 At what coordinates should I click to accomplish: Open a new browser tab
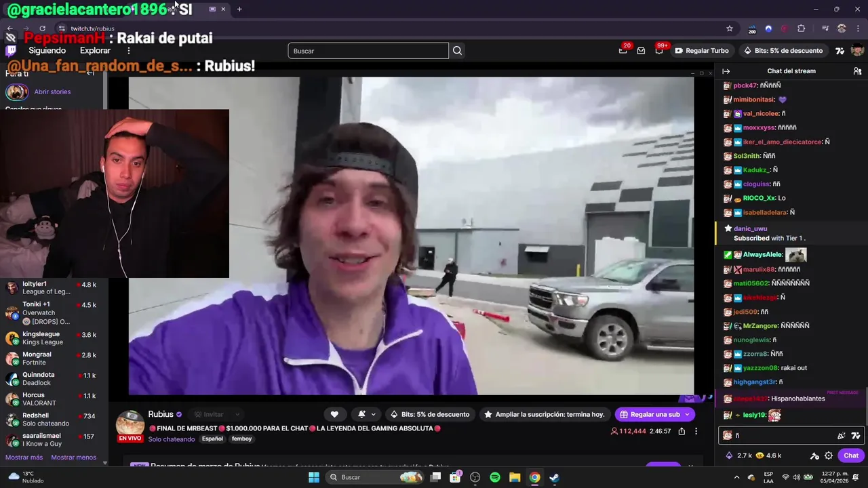(239, 9)
